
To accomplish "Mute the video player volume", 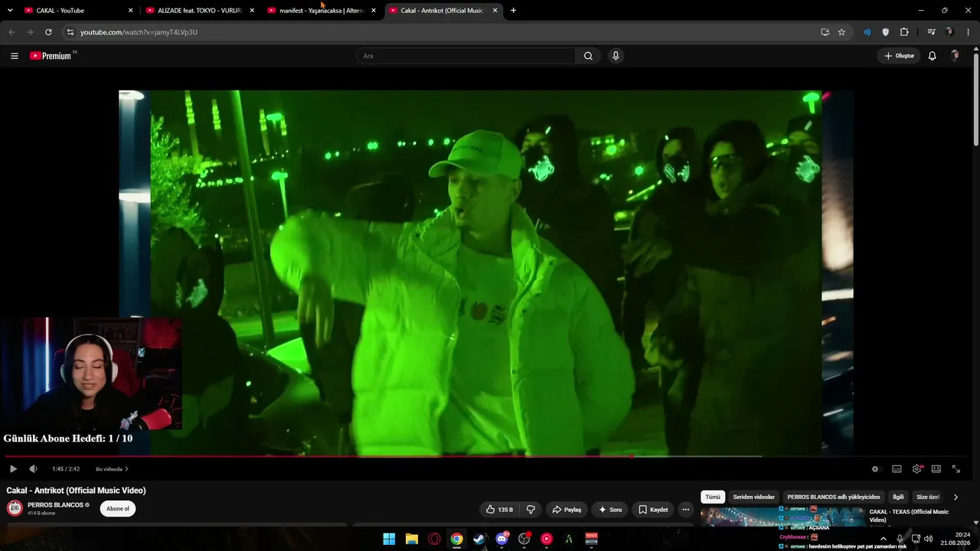I will [33, 469].
